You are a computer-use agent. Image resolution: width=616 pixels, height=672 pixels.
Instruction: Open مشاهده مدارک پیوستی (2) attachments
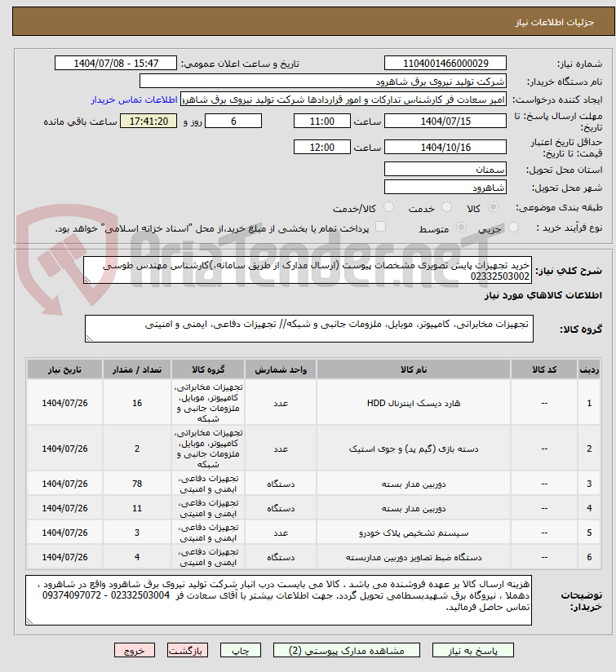347,651
